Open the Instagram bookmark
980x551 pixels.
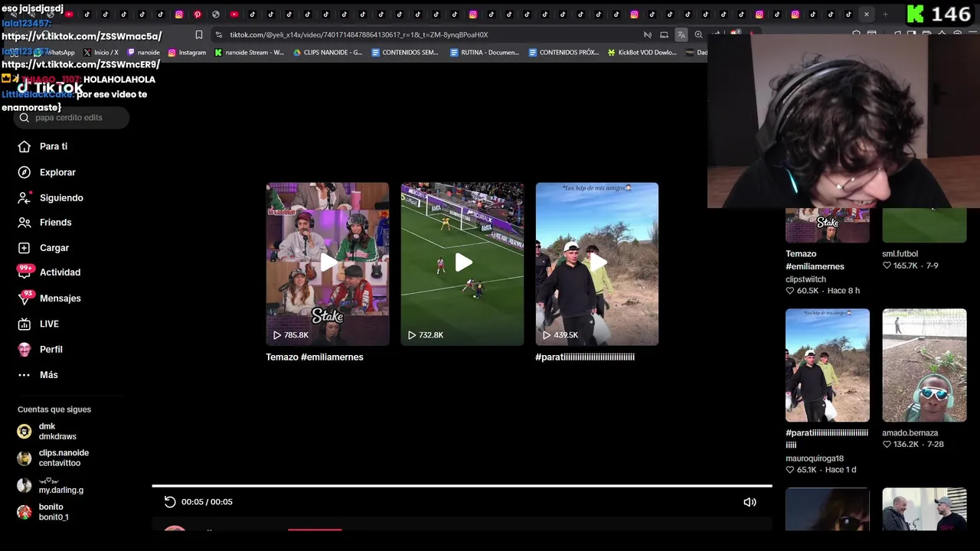[187, 53]
